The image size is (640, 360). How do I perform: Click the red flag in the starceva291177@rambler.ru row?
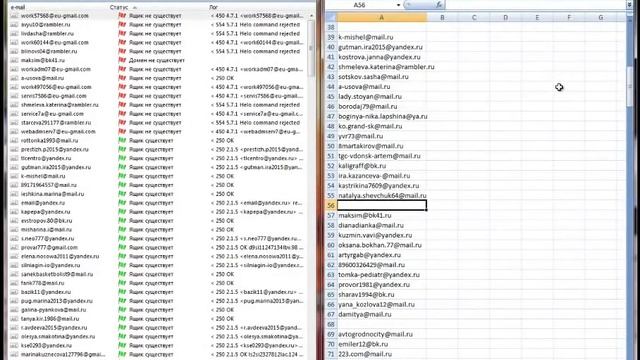(122, 122)
